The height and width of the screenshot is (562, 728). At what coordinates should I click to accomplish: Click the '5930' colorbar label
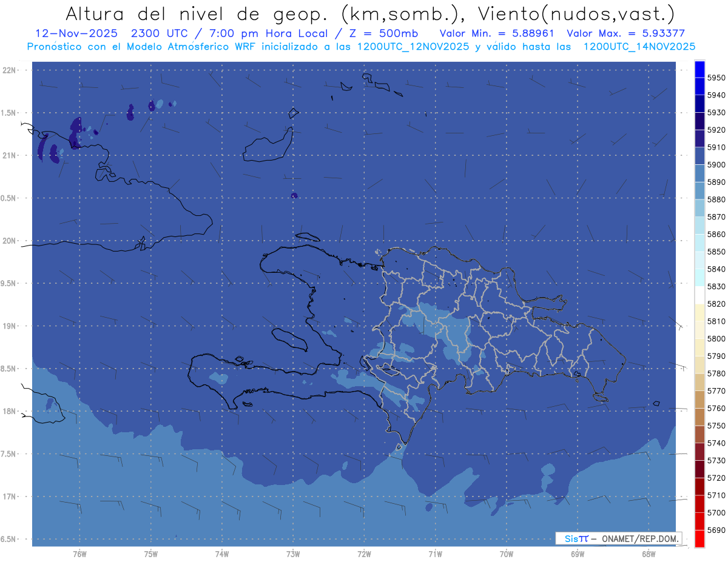click(x=716, y=113)
